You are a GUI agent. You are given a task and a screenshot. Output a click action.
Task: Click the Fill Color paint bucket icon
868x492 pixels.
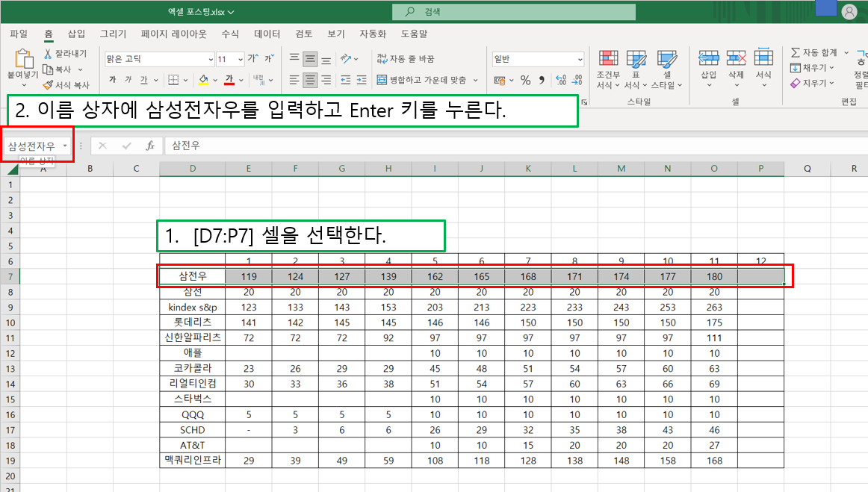pos(203,80)
